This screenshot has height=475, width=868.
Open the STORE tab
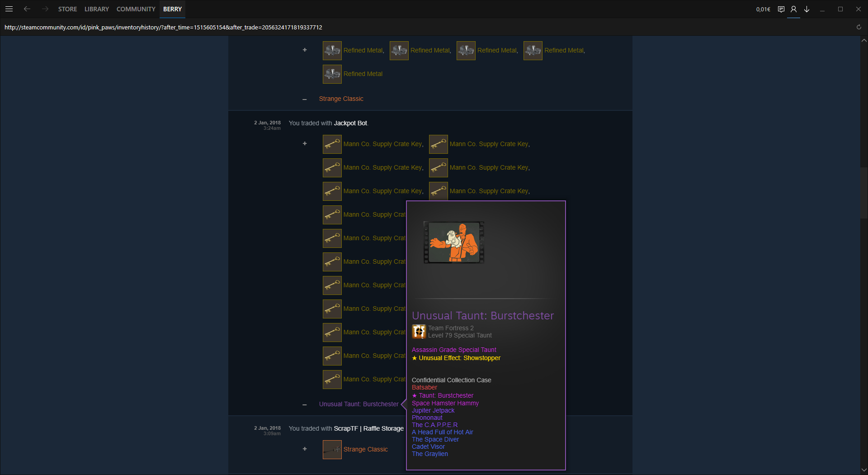click(x=67, y=9)
